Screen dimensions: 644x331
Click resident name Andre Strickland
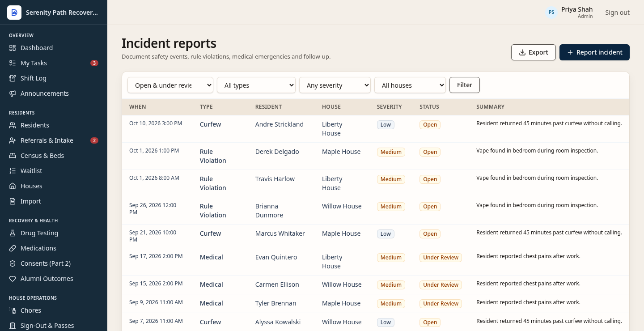click(x=280, y=124)
